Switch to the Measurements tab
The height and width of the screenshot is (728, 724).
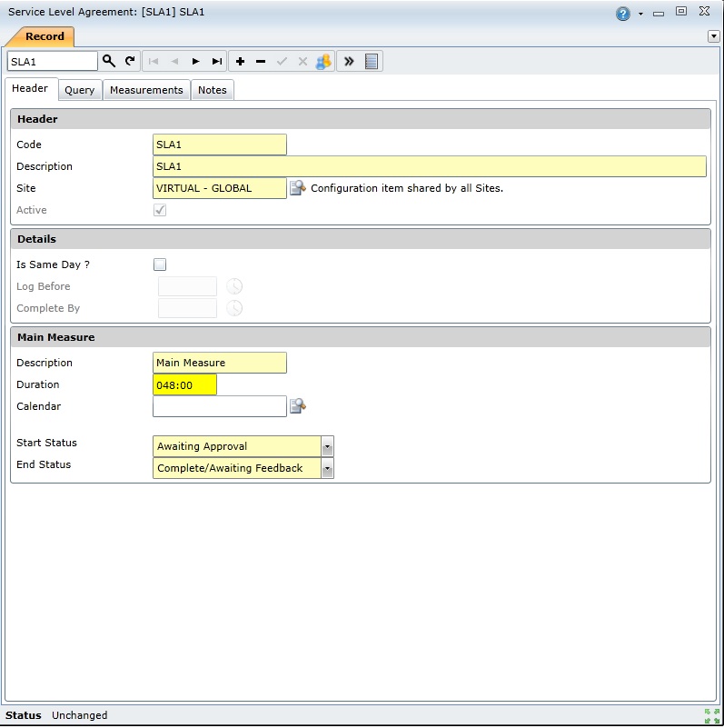(x=146, y=90)
